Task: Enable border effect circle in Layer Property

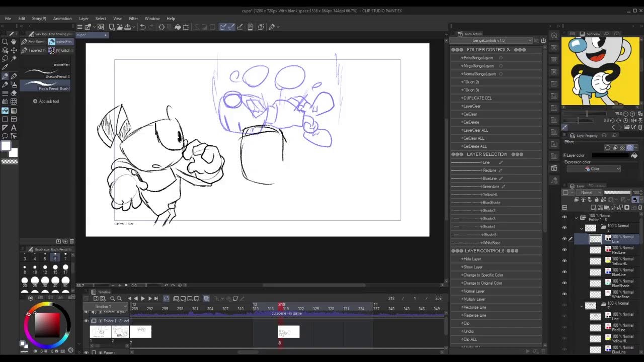Action: coord(608,148)
